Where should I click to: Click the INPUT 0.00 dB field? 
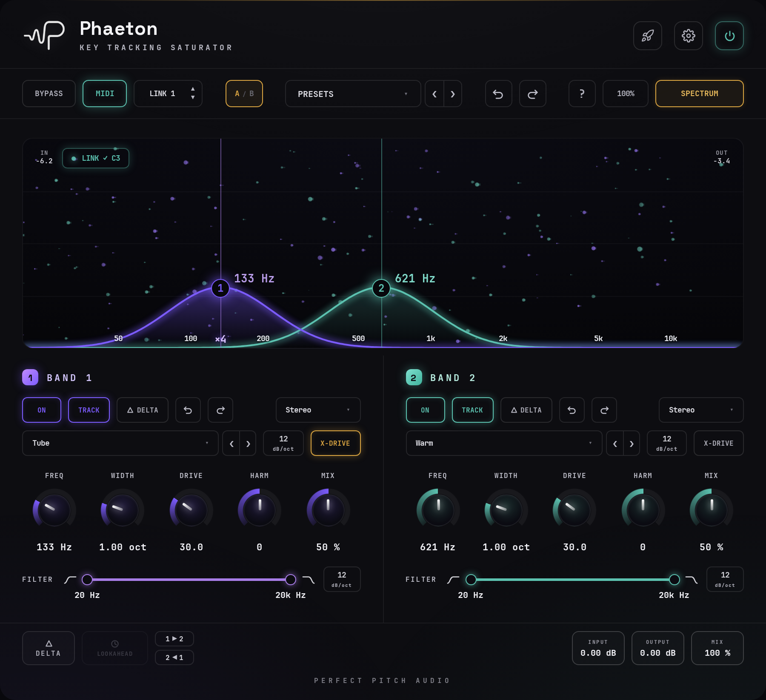tap(598, 648)
